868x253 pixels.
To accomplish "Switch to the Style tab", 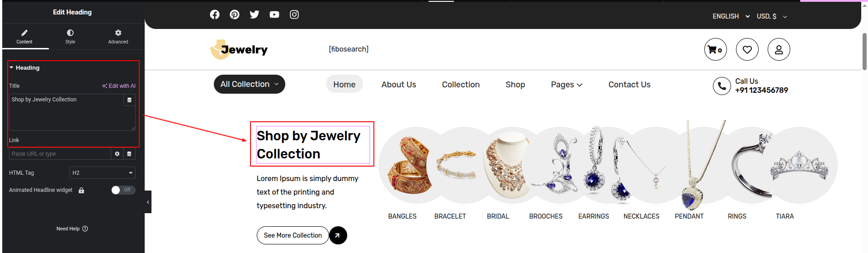I will pyautogui.click(x=70, y=36).
